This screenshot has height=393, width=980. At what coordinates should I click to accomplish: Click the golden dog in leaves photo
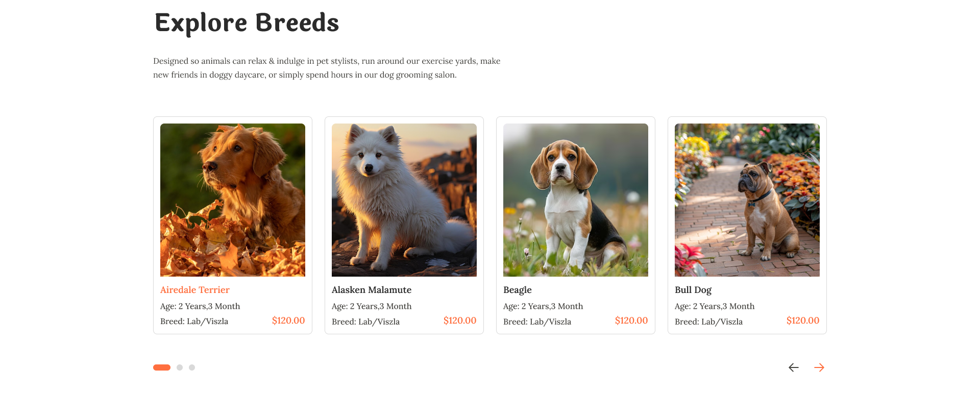tap(233, 200)
